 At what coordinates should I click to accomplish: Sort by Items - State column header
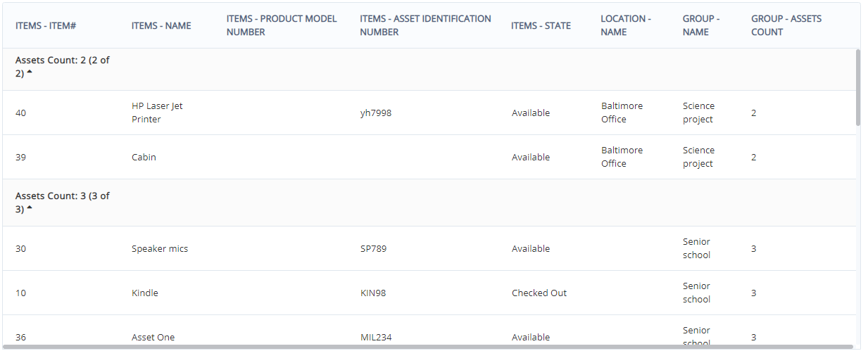[541, 26]
